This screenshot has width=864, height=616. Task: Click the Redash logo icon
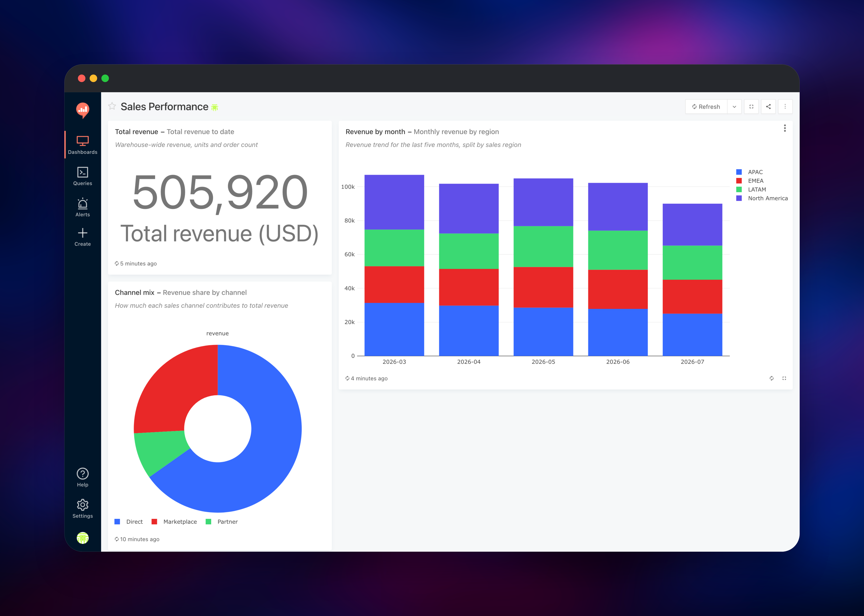[83, 110]
